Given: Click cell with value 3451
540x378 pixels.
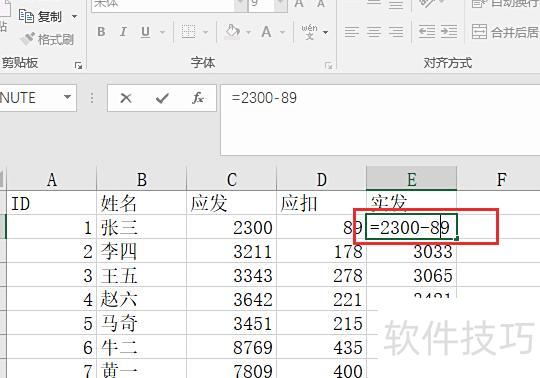Looking at the screenshot, I should (x=231, y=323).
